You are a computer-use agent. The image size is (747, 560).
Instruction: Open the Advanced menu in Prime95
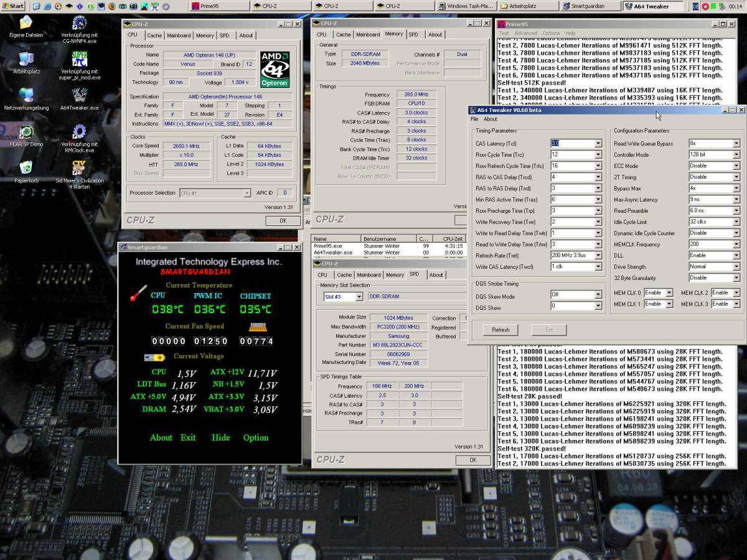click(x=525, y=33)
